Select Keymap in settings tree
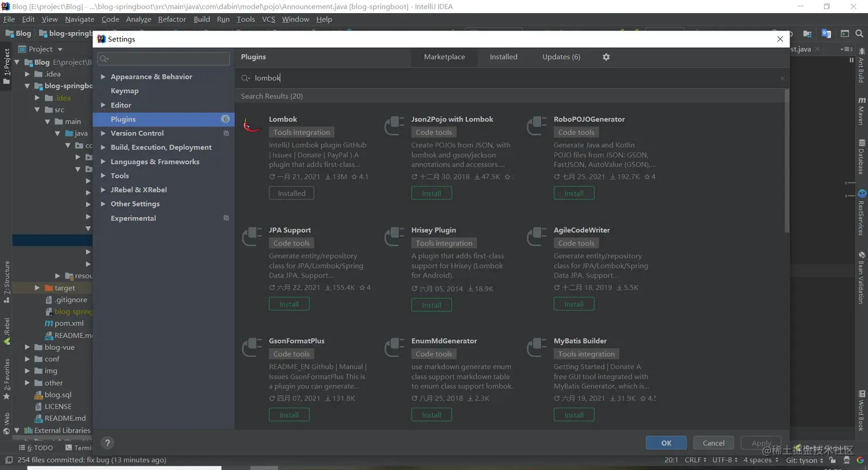Screen dimensions: 868x470 (x=125, y=91)
